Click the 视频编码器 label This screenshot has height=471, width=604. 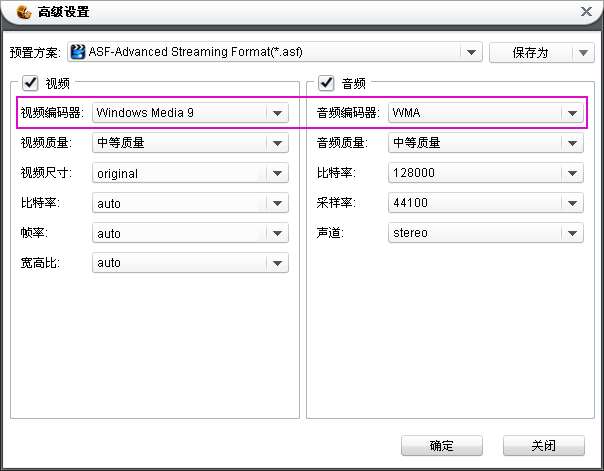coord(52,112)
